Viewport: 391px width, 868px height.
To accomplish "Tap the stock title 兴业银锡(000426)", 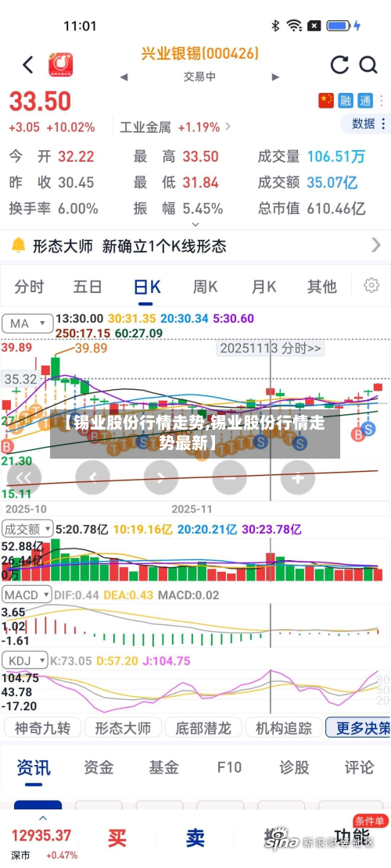I will (199, 54).
